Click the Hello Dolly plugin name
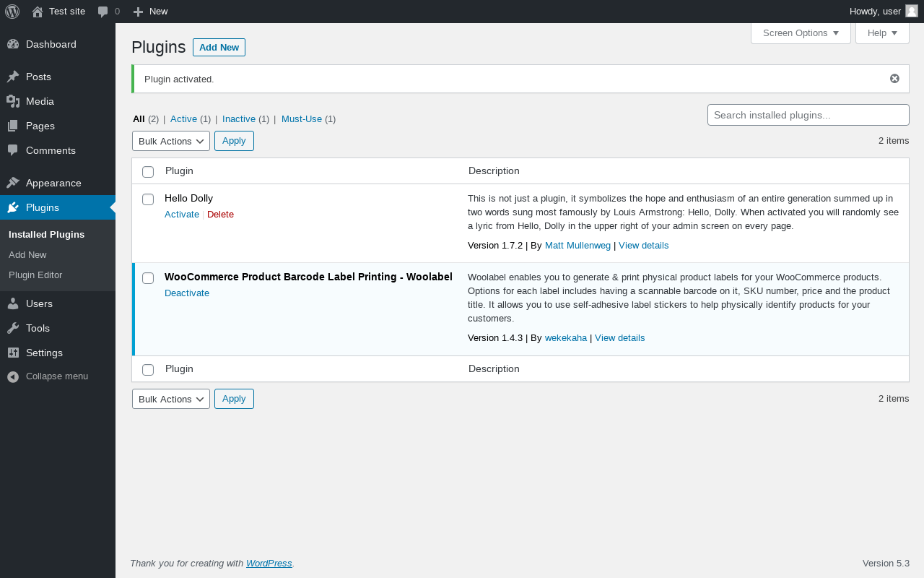924x578 pixels. tap(188, 198)
